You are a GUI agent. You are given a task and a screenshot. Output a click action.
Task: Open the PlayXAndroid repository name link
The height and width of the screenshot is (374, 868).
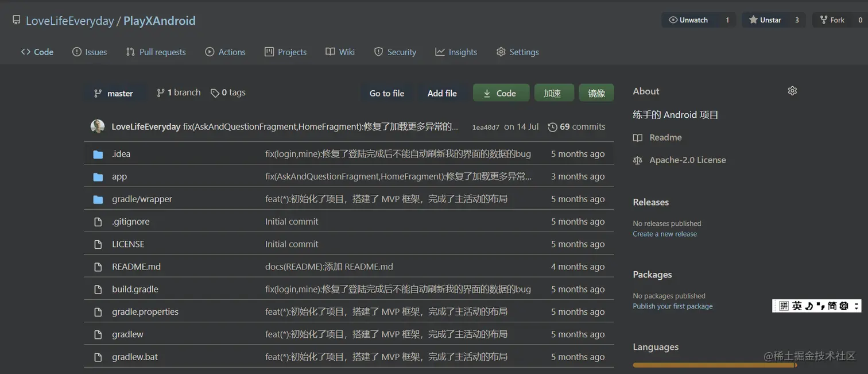point(160,21)
